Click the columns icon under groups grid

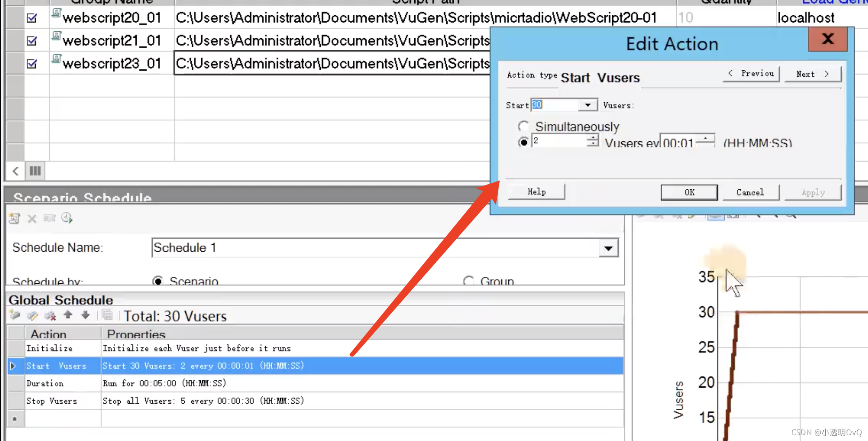35,171
